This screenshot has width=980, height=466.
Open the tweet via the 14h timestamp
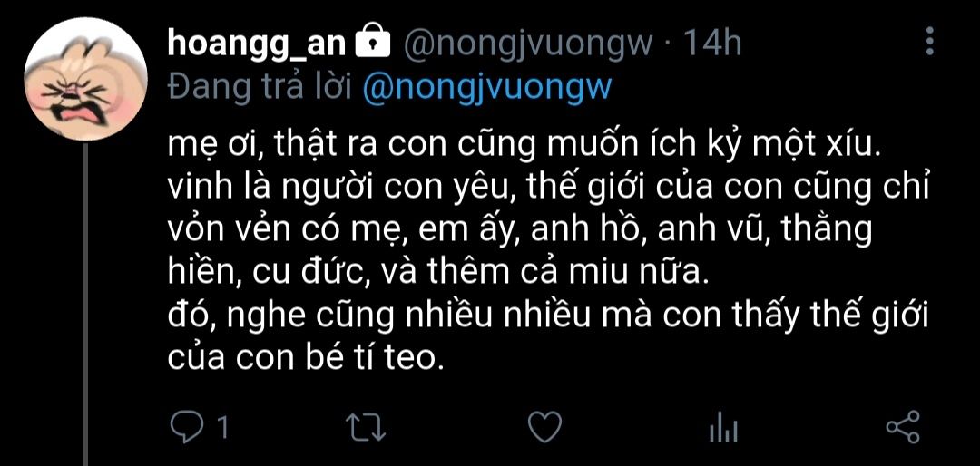click(710, 43)
